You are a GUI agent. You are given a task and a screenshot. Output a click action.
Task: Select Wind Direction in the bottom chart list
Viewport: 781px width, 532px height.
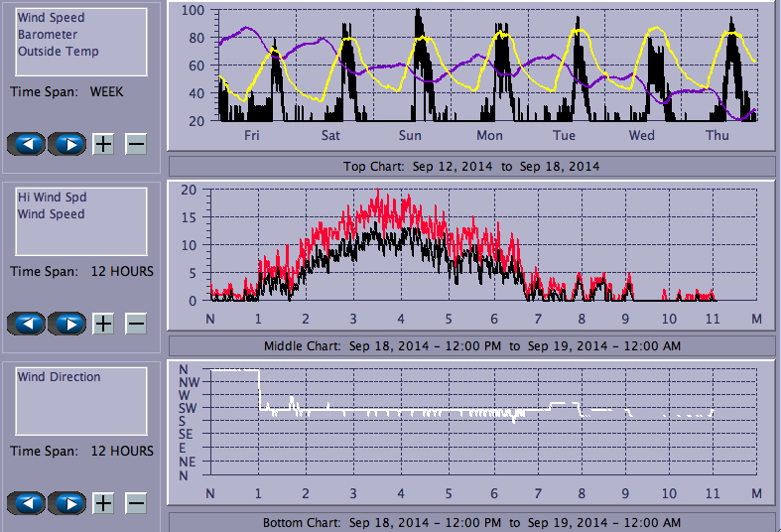[x=59, y=377]
